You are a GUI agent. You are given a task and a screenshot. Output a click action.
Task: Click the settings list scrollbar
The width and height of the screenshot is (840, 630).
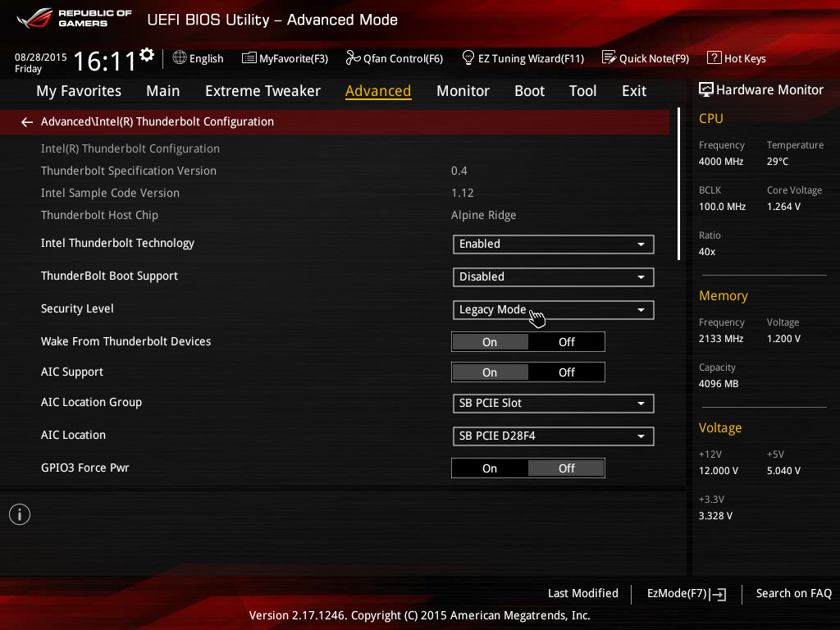click(x=678, y=184)
